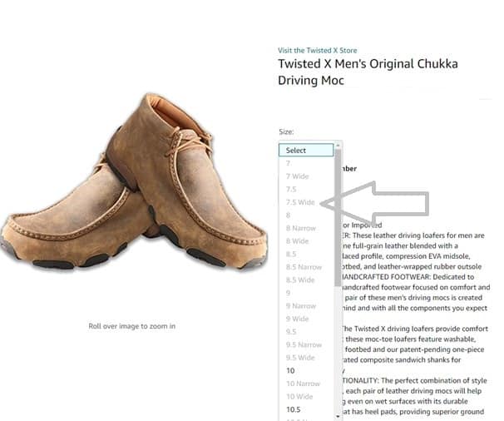Select size 8.5 option
Image resolution: width=504 pixels, height=421 pixels.
click(x=307, y=254)
